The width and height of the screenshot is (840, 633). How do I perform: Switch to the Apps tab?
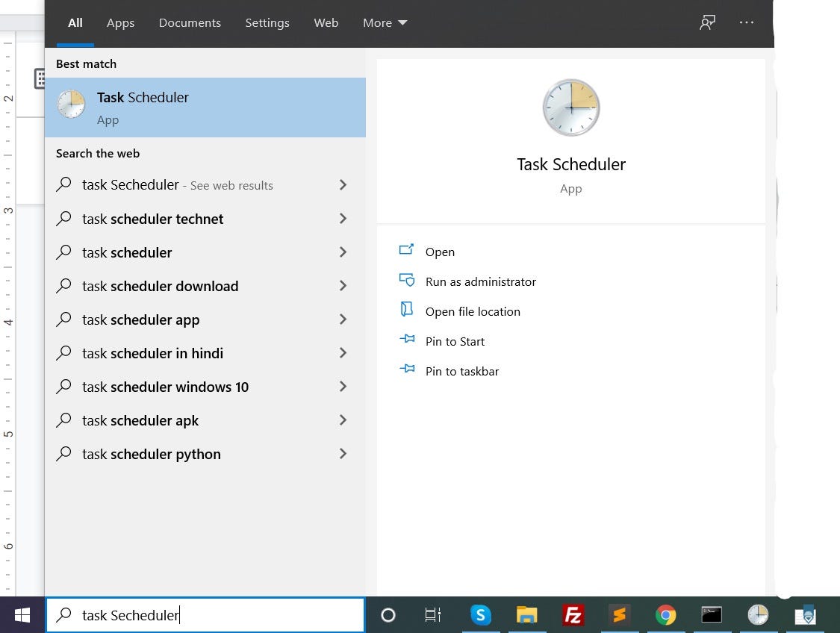120,22
